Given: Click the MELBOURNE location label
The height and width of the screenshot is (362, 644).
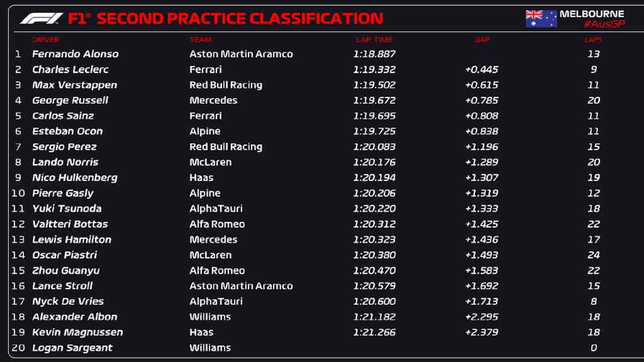Looking at the screenshot, I should click(592, 14).
